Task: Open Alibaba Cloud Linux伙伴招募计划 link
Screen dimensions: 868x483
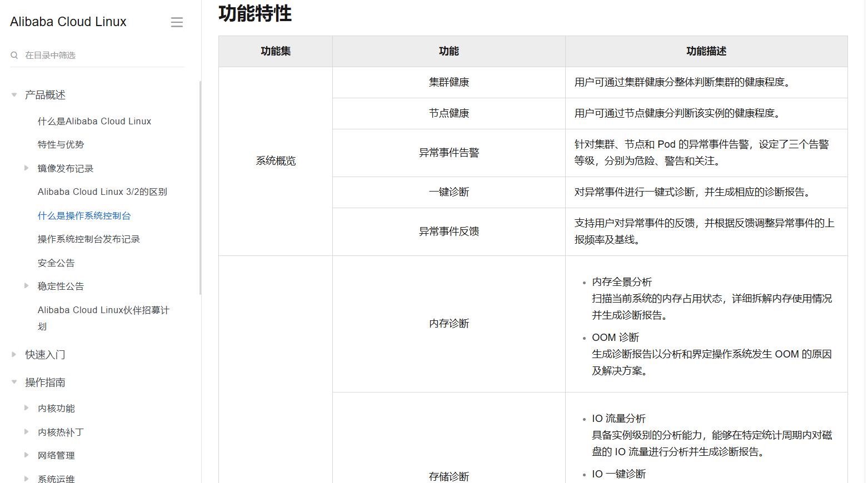Action: coord(103,310)
